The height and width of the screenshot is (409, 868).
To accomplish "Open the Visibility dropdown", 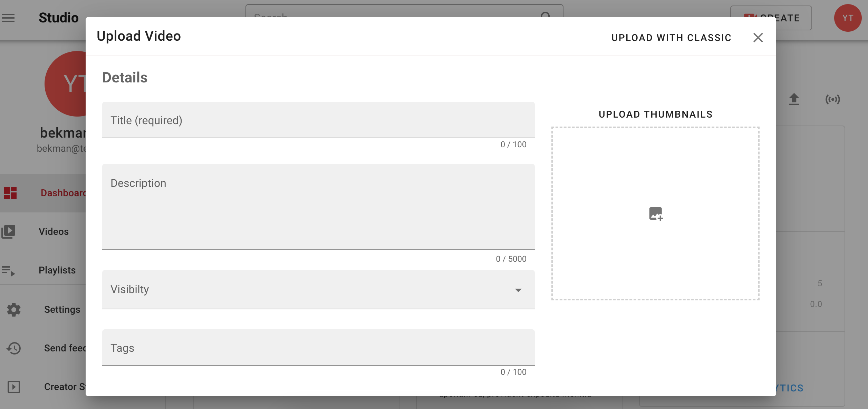I will coord(518,290).
